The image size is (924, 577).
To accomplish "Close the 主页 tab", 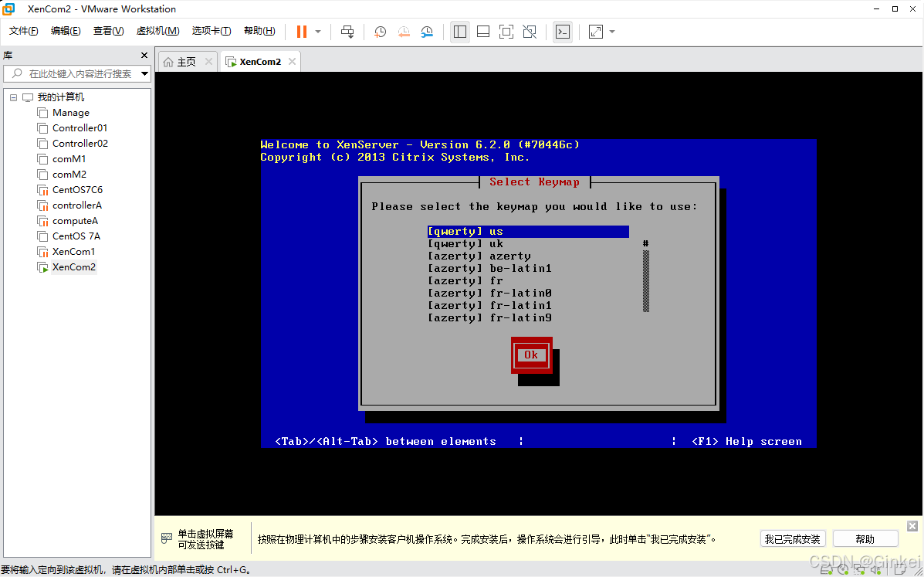I will pyautogui.click(x=208, y=61).
